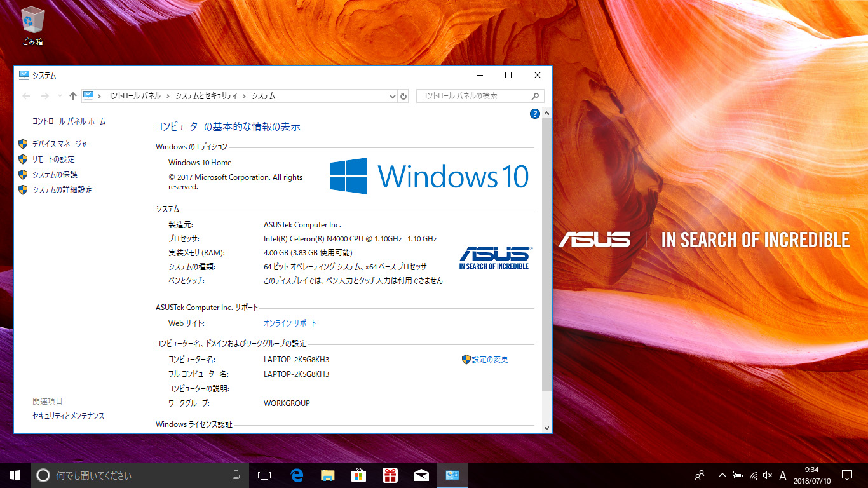This screenshot has height=488, width=868.
Task: Open セキュリティとメンテナンス link
Action: coord(69,416)
